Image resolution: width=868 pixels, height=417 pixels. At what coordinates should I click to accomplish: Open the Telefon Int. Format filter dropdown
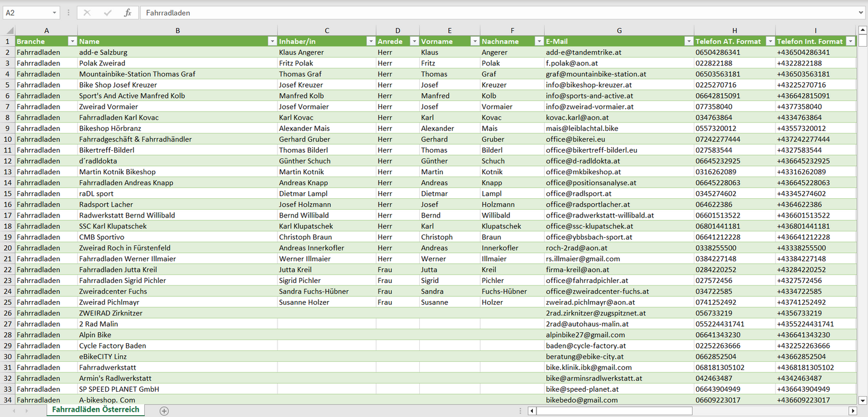point(850,41)
